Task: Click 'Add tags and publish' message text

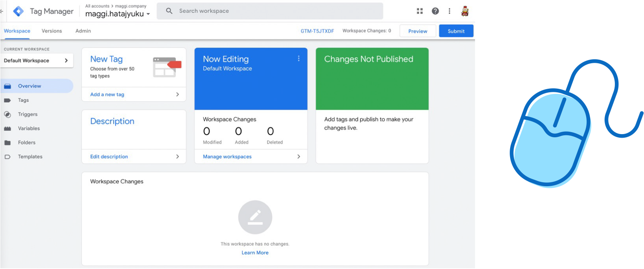Action: click(x=369, y=123)
